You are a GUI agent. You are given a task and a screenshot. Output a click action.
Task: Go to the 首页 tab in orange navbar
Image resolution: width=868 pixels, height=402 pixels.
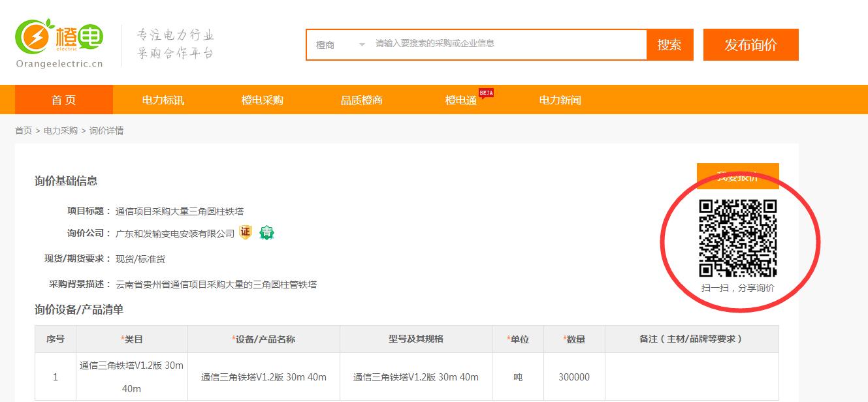pos(64,100)
